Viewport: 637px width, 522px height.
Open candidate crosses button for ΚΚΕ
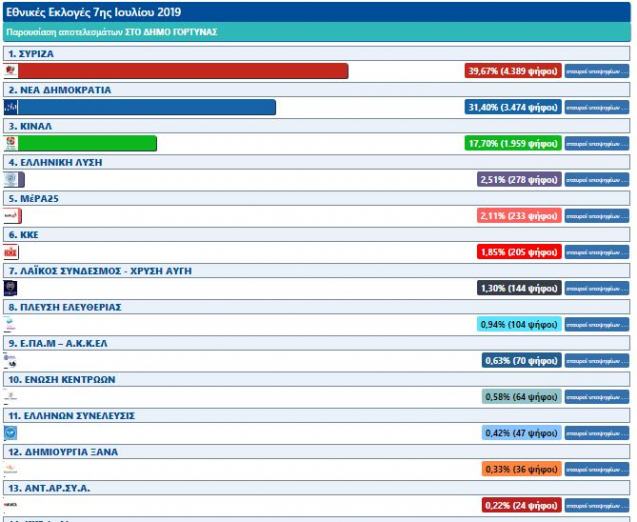597,252
